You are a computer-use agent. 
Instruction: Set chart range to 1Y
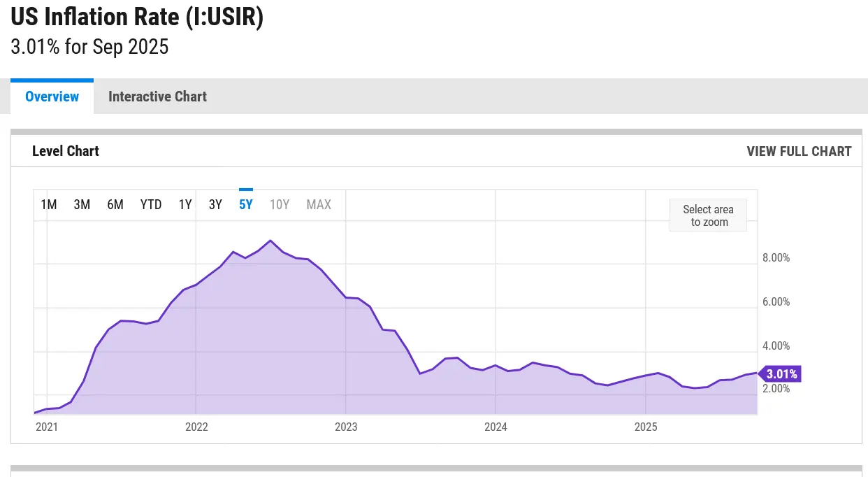click(x=185, y=204)
